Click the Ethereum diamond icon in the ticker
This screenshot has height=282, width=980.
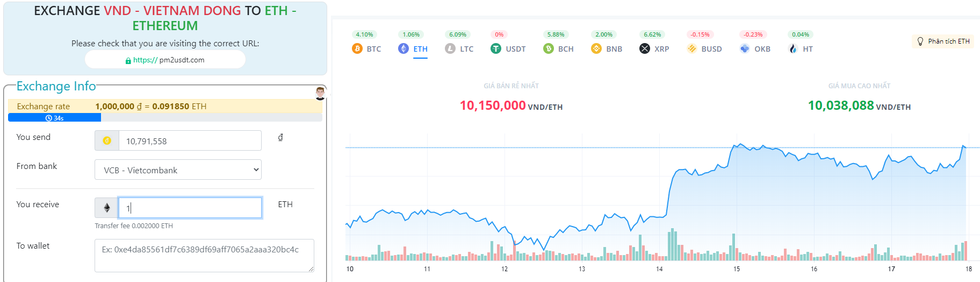pos(403,49)
